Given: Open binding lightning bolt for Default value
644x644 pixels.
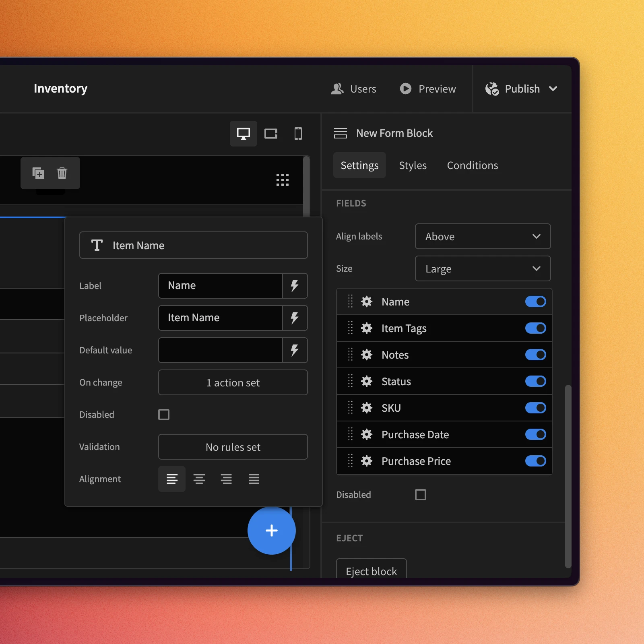Looking at the screenshot, I should click(x=295, y=350).
